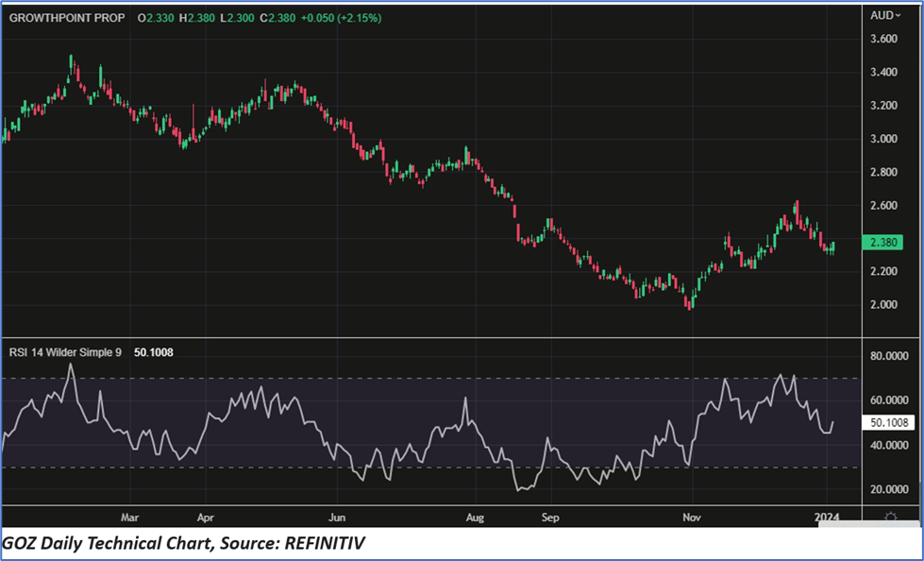Image resolution: width=924 pixels, height=561 pixels.
Task: Click the +0.050 (+2.15%) change value
Action: point(342,18)
